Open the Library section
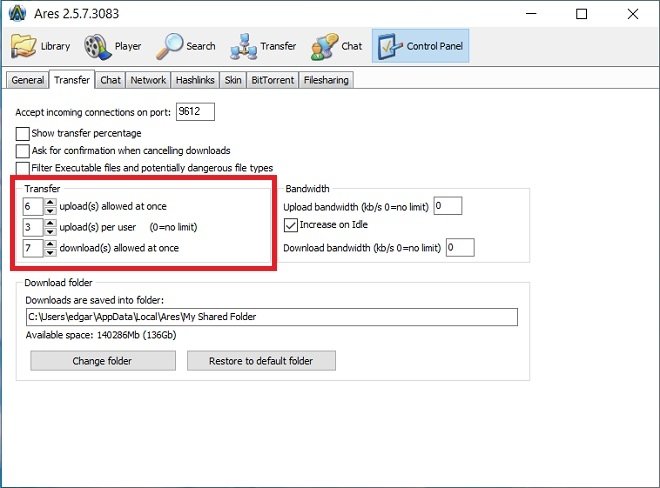This screenshot has height=488, width=660. point(40,46)
